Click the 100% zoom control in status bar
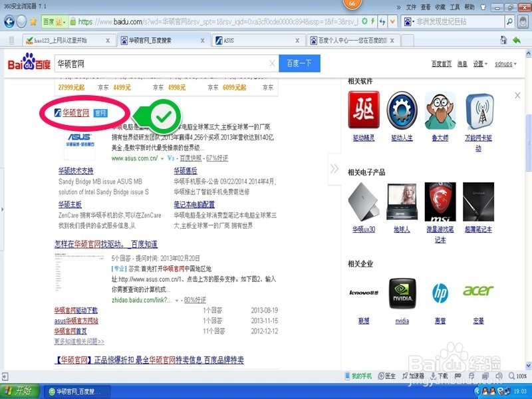Image resolution: width=532 pixels, height=399 pixels. [518, 376]
